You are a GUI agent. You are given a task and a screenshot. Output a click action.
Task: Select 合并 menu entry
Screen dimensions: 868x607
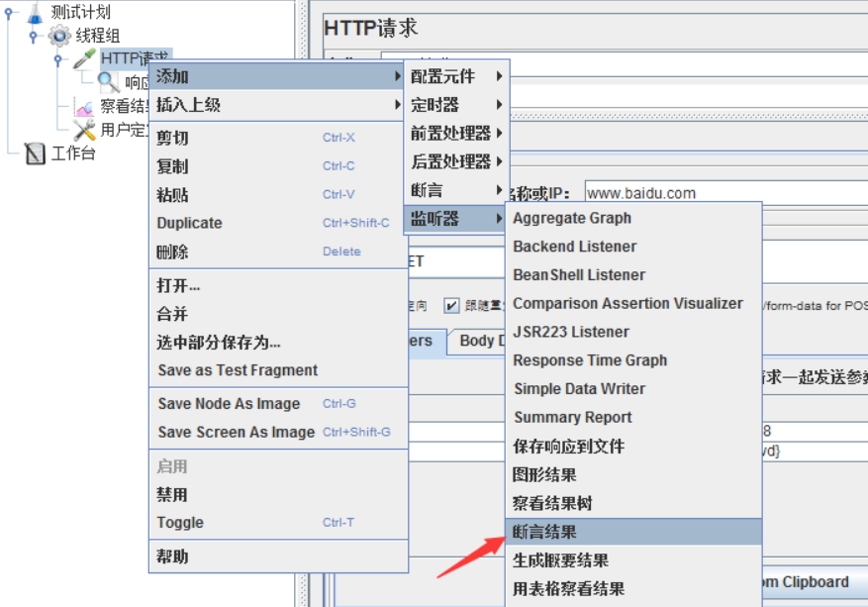[278, 314]
